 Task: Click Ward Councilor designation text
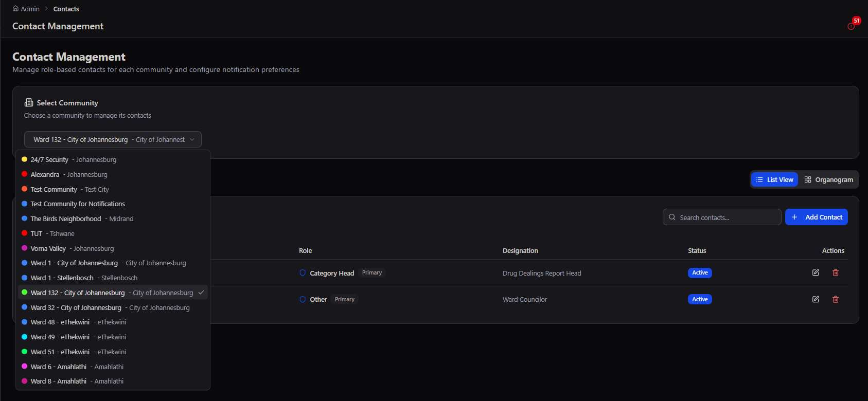pos(525,300)
